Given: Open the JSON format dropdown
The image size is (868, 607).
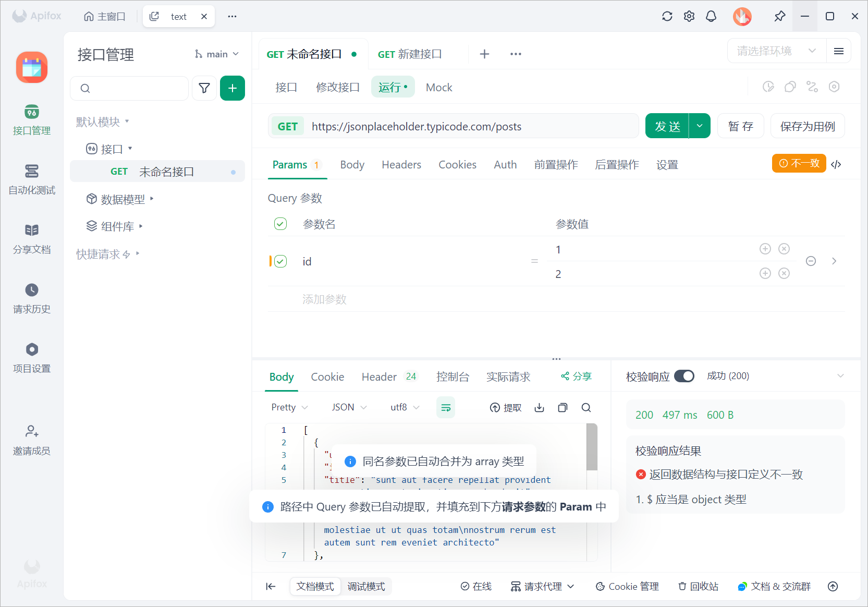Looking at the screenshot, I should [347, 407].
